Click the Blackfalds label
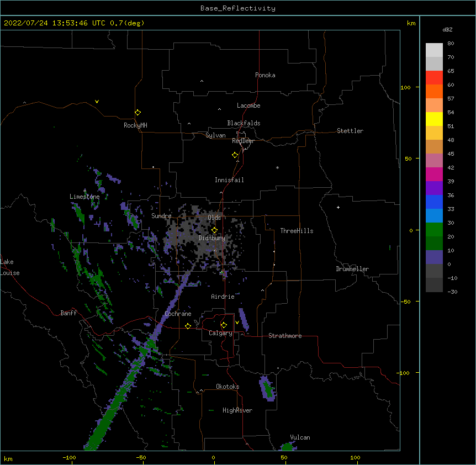The image size is (476, 465). click(244, 123)
